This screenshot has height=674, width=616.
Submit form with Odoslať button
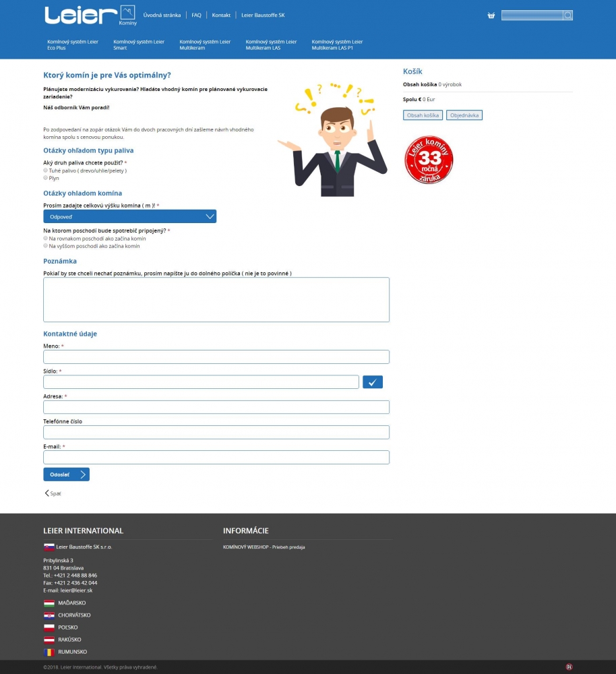pos(66,474)
